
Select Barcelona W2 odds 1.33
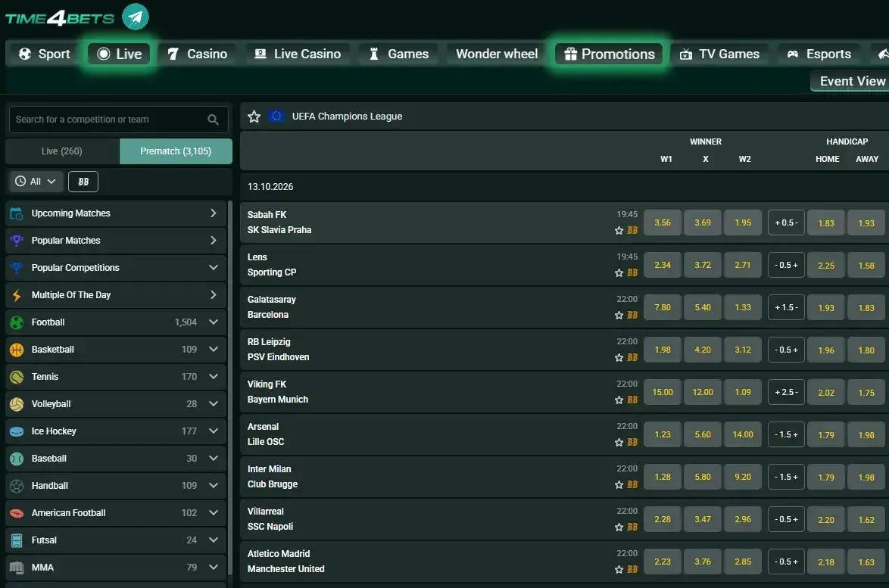(x=743, y=307)
